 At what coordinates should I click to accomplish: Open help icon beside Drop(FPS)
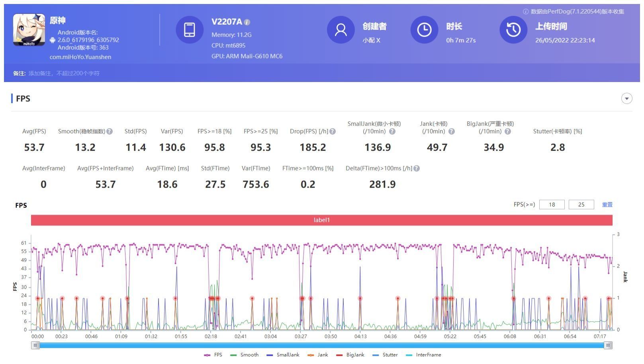[x=333, y=131]
